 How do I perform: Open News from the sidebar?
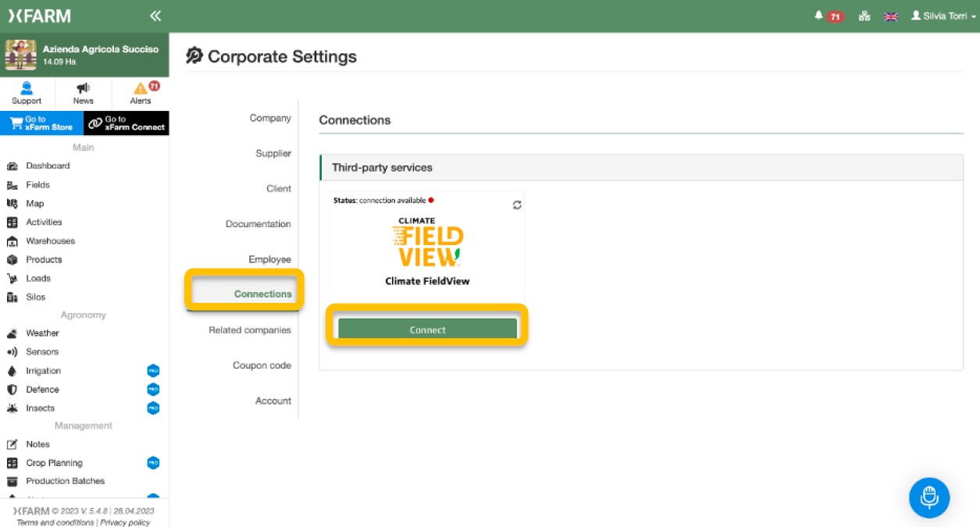[x=83, y=93]
